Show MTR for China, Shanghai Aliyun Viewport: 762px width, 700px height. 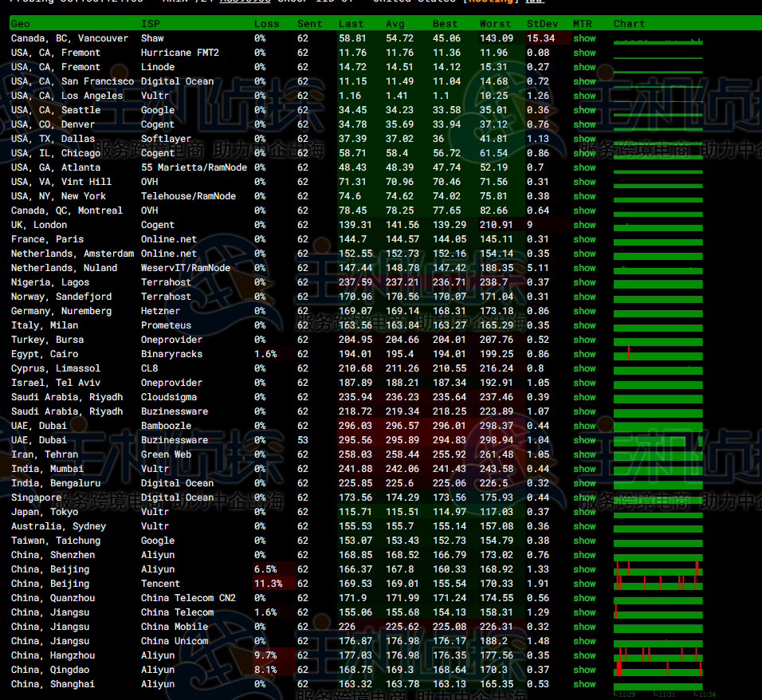[x=584, y=684]
